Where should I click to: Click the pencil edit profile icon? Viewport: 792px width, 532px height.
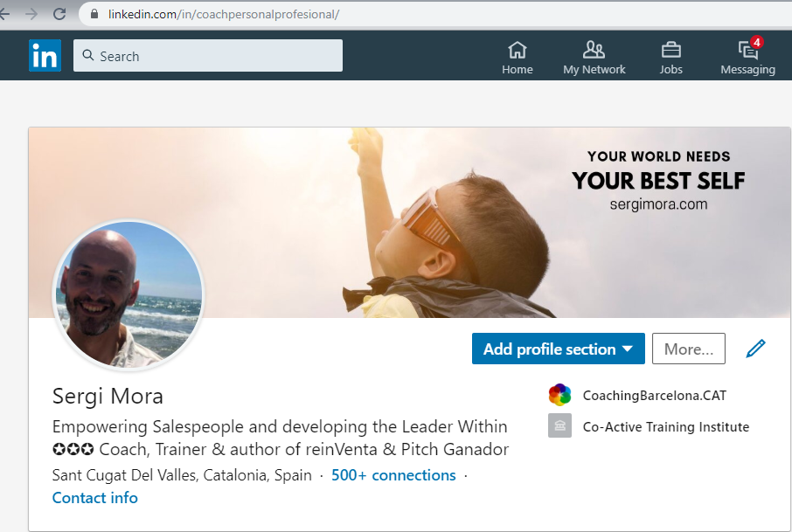tap(755, 349)
